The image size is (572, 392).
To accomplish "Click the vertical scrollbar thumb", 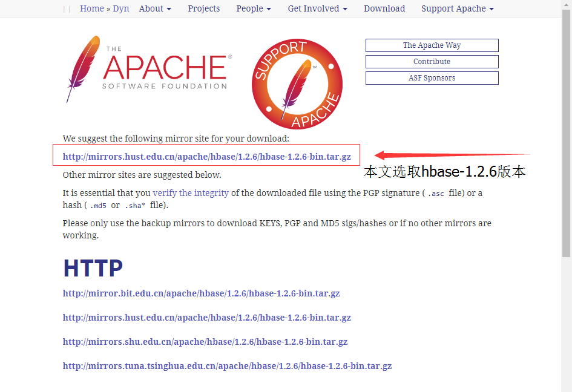I will tap(566, 133).
